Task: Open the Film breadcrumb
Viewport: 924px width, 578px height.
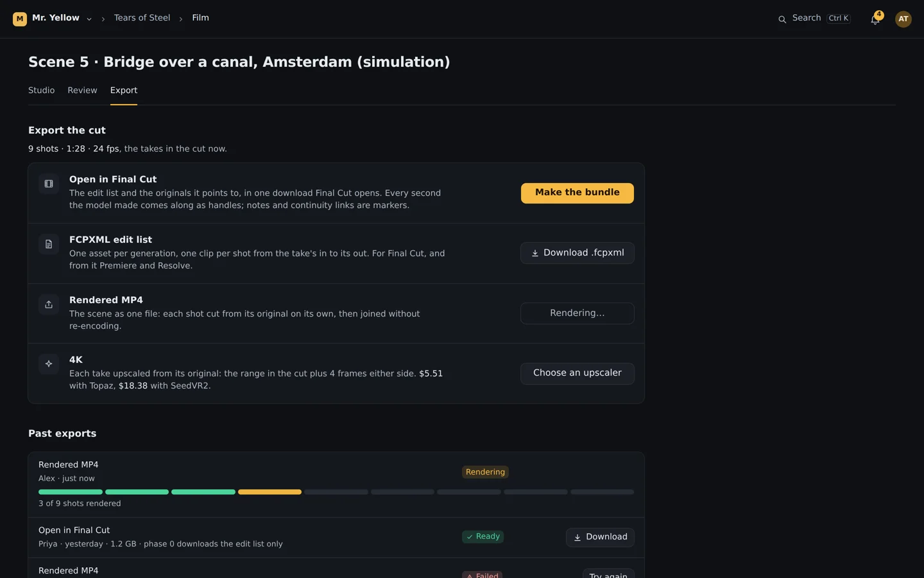Action: 200,18
